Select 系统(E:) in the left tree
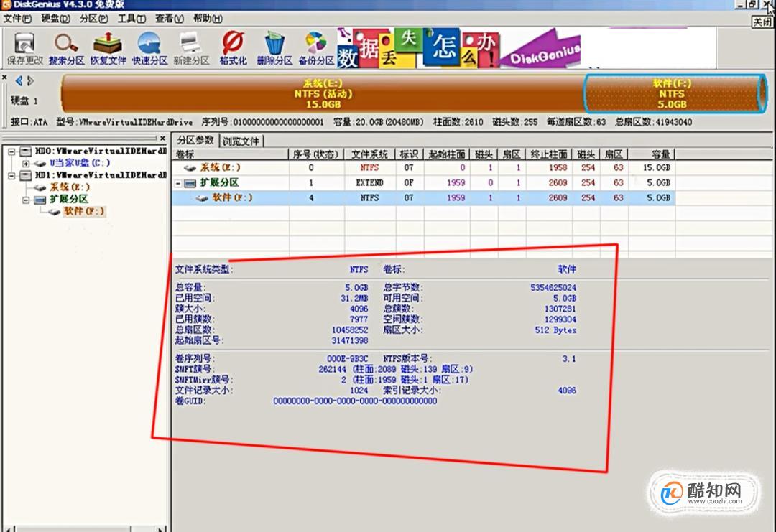The image size is (776, 532). (x=69, y=187)
